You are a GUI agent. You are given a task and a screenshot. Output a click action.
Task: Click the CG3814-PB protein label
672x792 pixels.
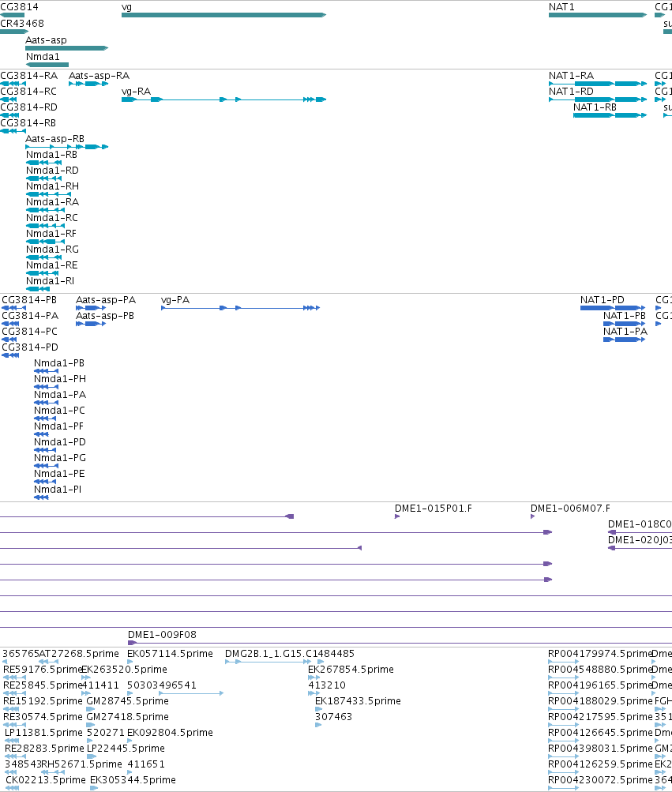click(x=29, y=299)
